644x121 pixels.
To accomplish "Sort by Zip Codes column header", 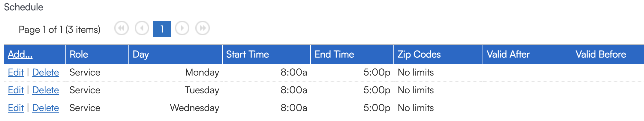I will point(419,54).
